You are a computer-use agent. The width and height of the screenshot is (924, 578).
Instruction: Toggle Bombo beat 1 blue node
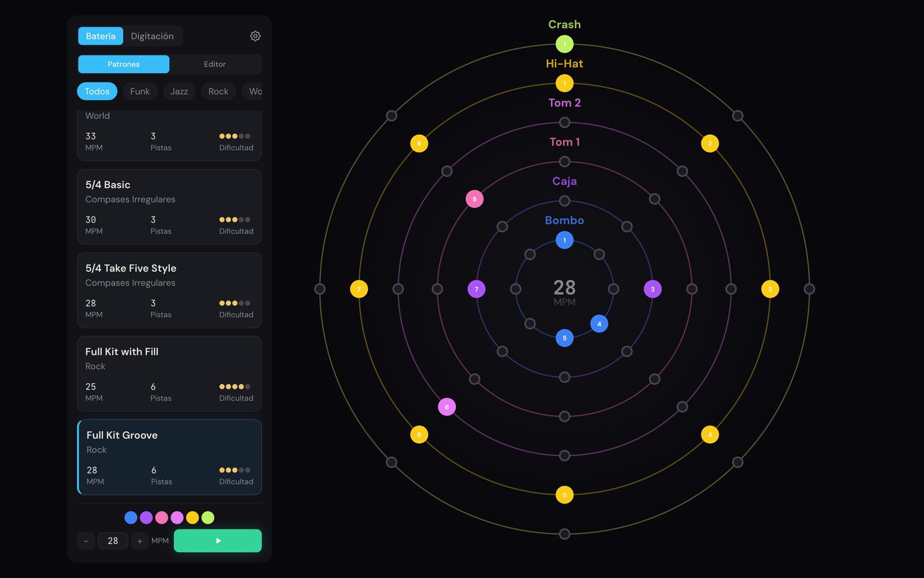point(564,240)
